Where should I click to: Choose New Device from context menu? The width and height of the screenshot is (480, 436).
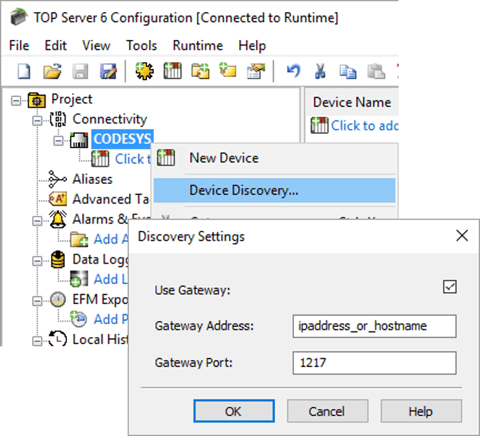click(274, 158)
